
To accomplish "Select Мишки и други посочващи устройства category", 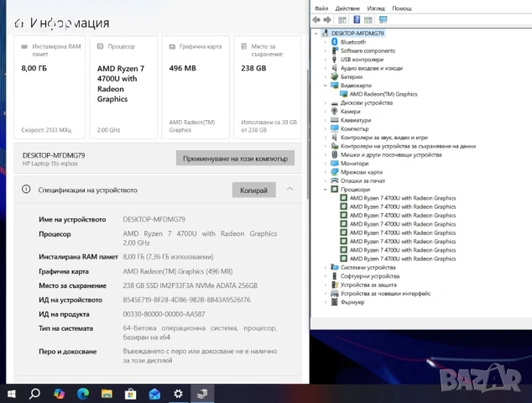I will click(x=391, y=154).
